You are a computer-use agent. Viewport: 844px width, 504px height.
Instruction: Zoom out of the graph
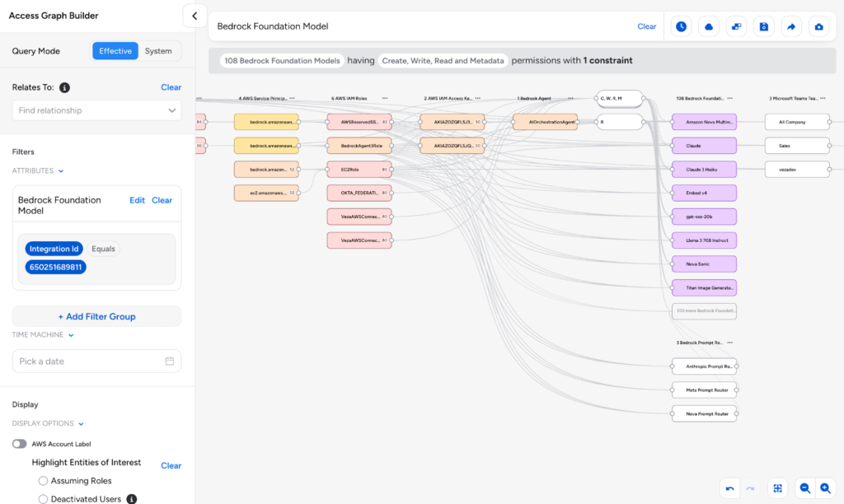pos(805,488)
